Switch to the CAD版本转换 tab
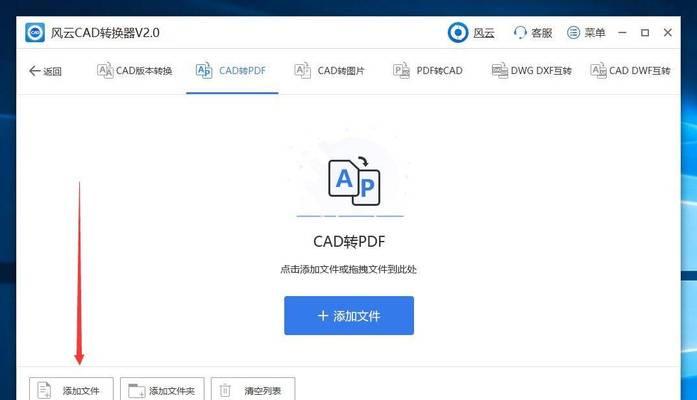Screen dimensions: 697x400 pos(134,71)
